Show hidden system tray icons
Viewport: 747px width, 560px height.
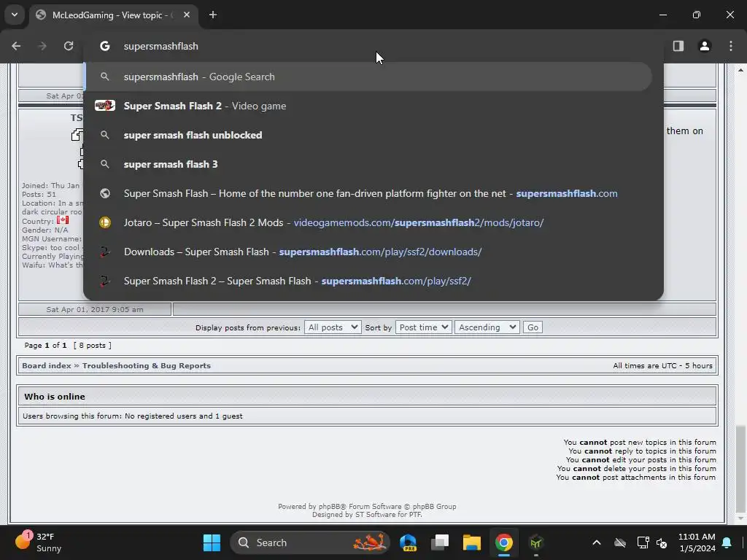coord(597,542)
